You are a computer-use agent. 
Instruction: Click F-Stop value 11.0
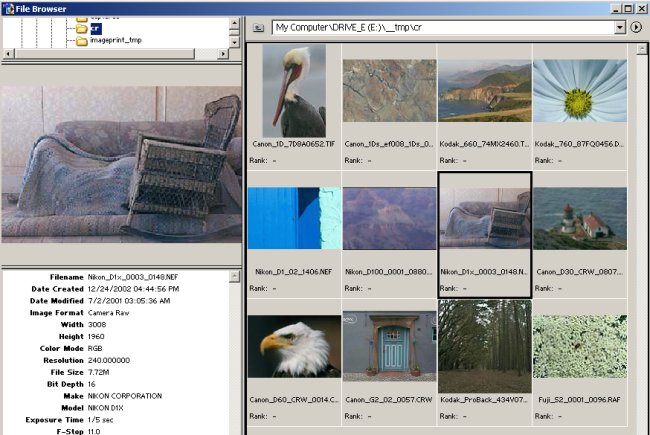tap(94, 432)
